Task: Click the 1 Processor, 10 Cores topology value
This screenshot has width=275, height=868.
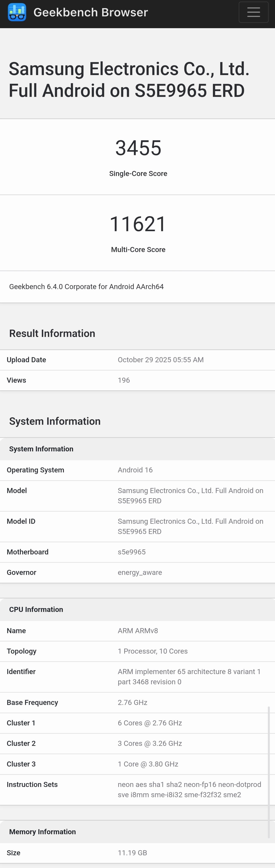Action: point(153,651)
